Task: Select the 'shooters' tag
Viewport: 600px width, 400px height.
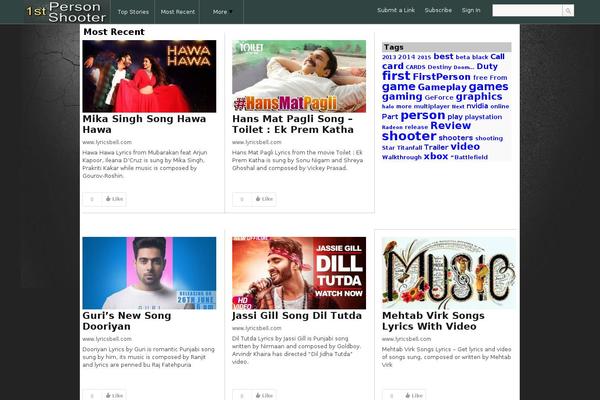Action: pos(455,137)
